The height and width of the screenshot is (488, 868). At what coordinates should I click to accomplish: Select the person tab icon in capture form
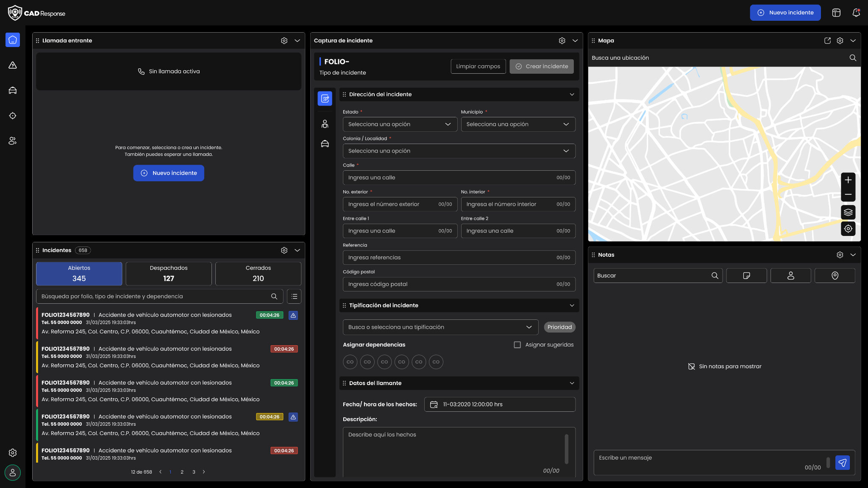pyautogui.click(x=325, y=124)
